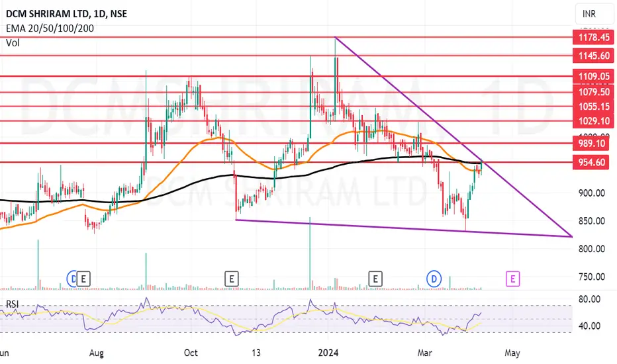Viewport: 617px width, 364px height.
Task: Open the blue D dividend marker near March
Action: coord(434,279)
